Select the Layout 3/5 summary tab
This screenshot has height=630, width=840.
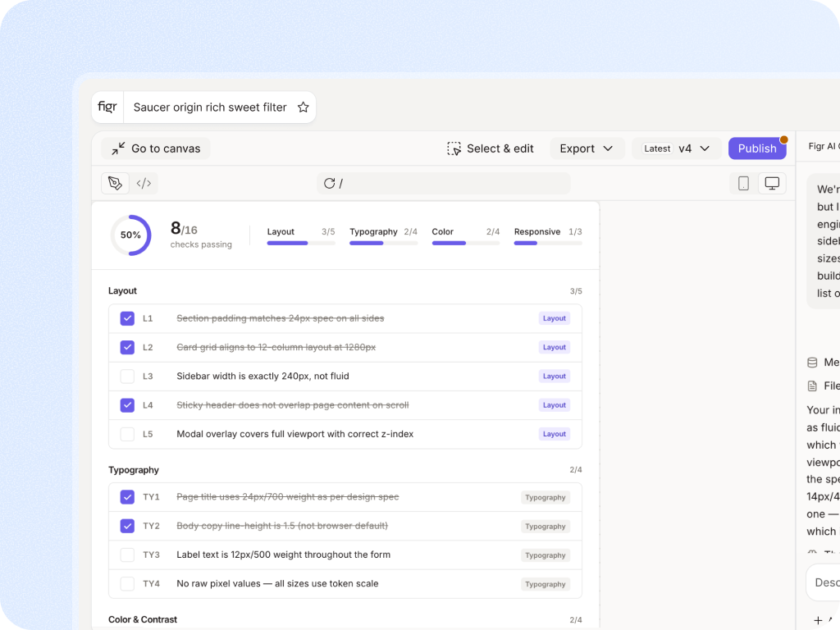[301, 235]
